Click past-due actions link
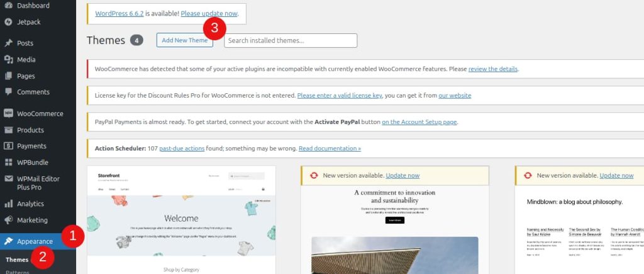 182,148
